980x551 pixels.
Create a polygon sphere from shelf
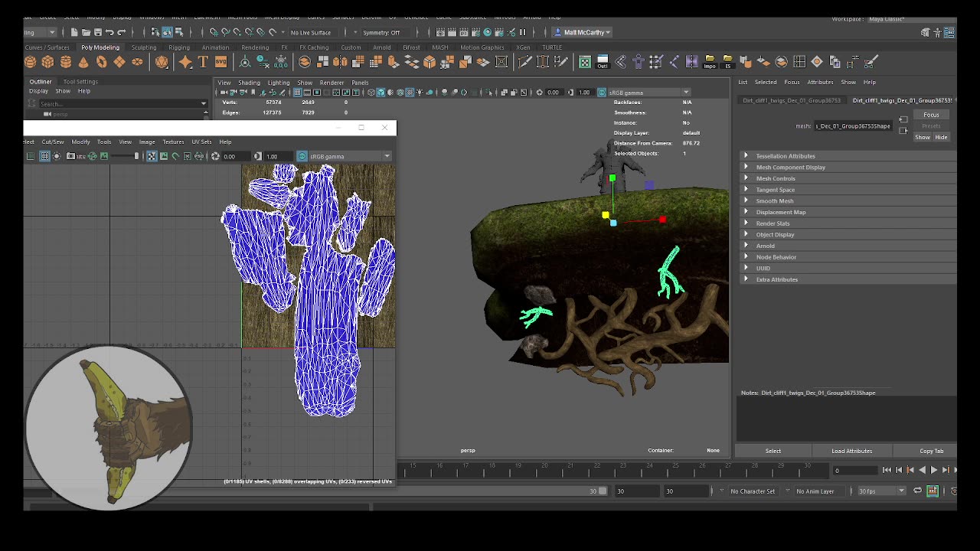(x=30, y=62)
